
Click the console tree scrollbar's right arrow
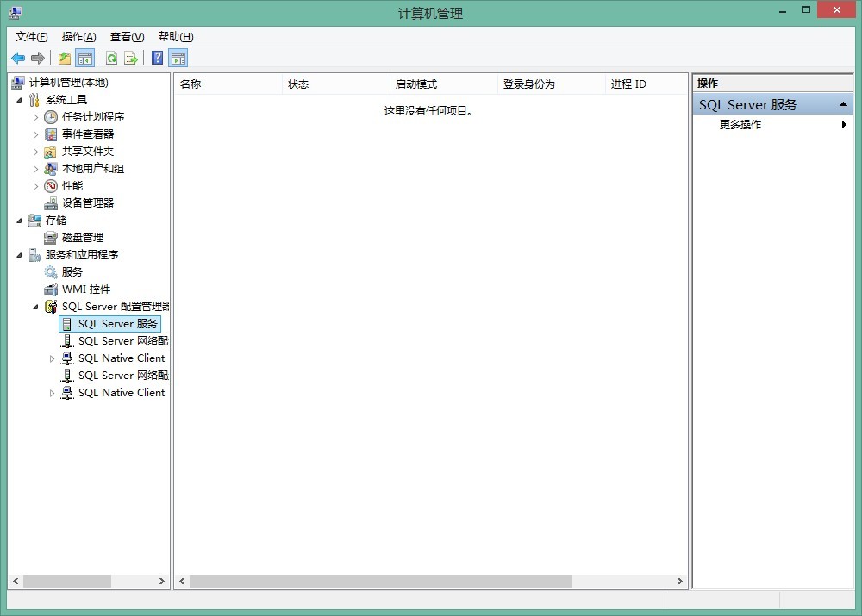[162, 581]
